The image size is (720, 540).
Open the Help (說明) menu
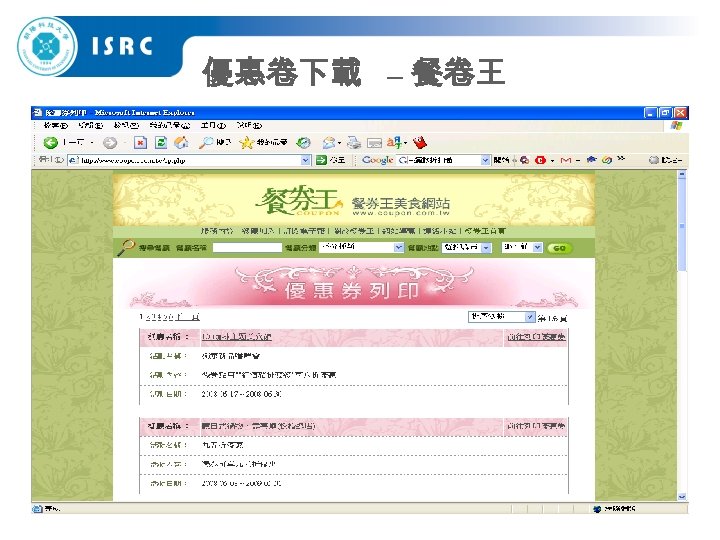point(249,125)
